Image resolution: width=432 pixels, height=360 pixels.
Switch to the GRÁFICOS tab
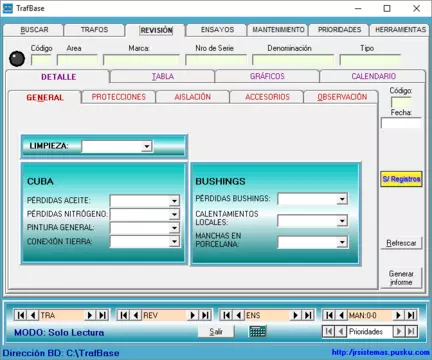click(x=267, y=76)
